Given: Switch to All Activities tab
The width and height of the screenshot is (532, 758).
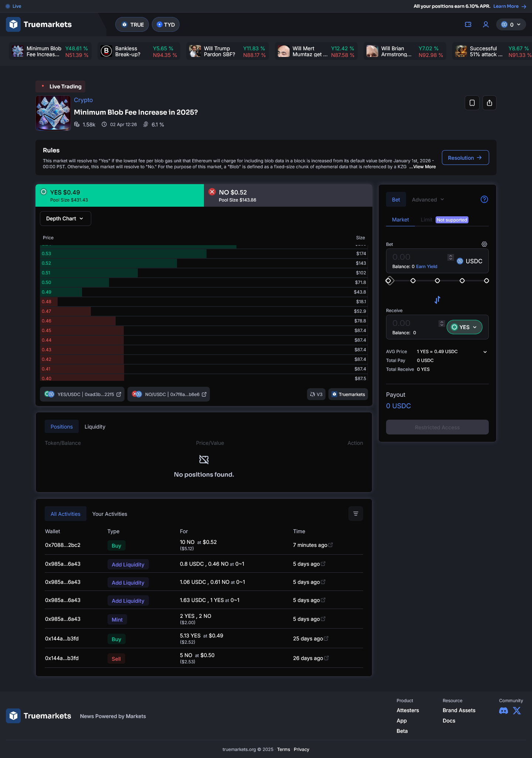Looking at the screenshot, I should [x=65, y=514].
